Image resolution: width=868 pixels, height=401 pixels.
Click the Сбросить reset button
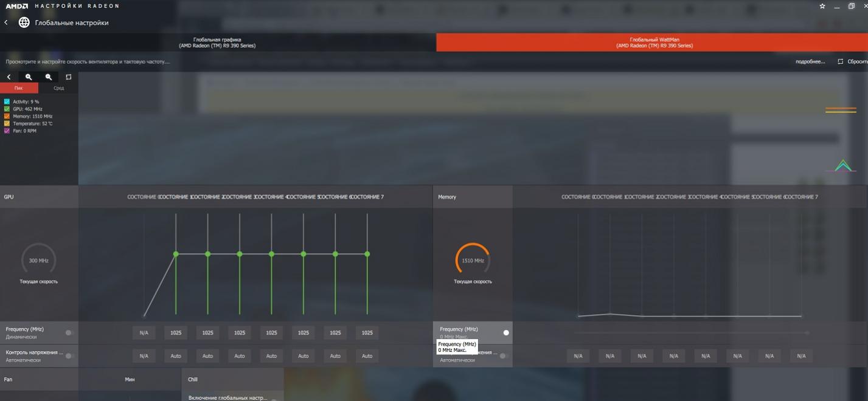point(857,61)
